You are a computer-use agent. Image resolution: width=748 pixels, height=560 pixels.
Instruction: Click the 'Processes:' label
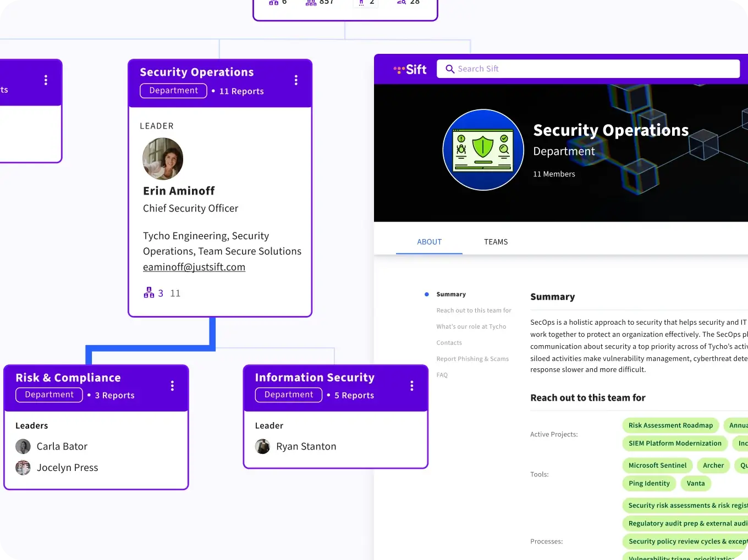pos(547,541)
